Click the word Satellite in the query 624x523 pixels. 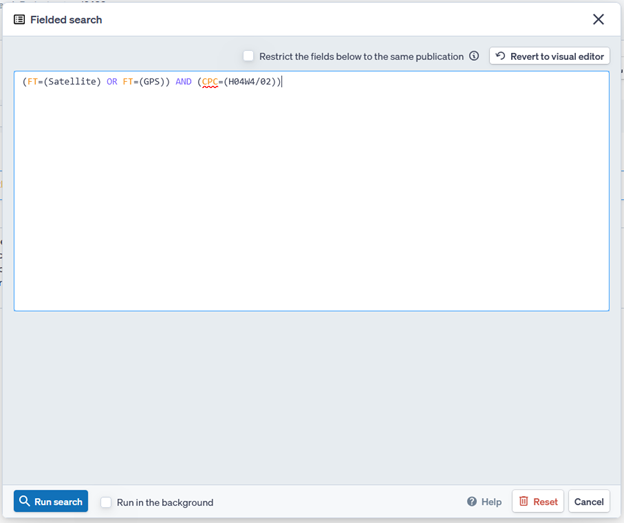73,82
